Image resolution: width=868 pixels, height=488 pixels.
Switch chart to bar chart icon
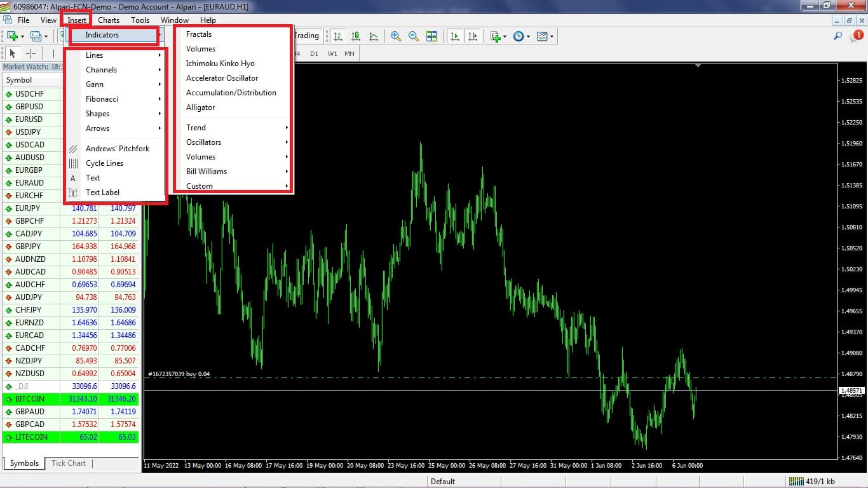click(x=338, y=36)
